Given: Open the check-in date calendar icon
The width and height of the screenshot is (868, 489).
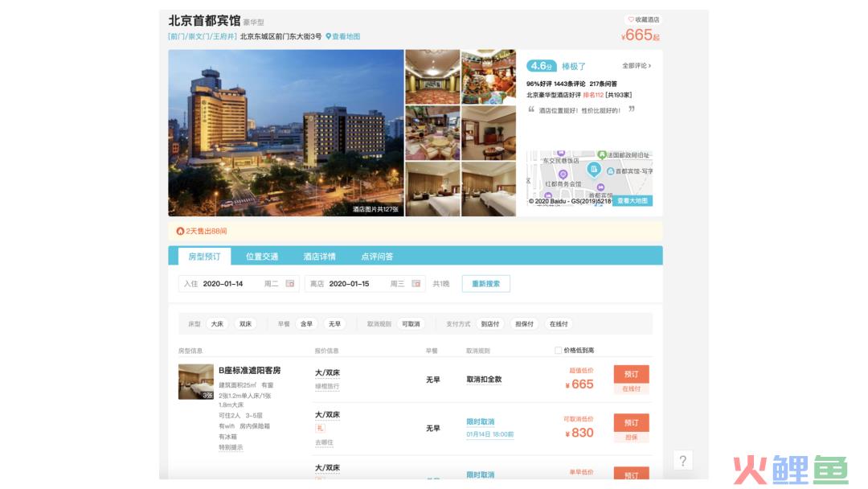Looking at the screenshot, I should click(x=289, y=284).
